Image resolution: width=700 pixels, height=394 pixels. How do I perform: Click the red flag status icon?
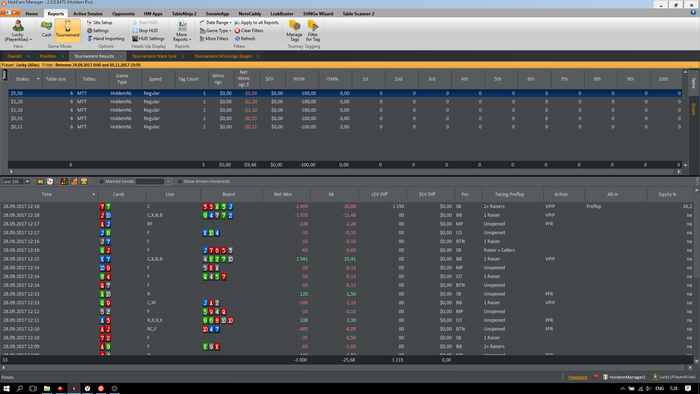coord(596,377)
